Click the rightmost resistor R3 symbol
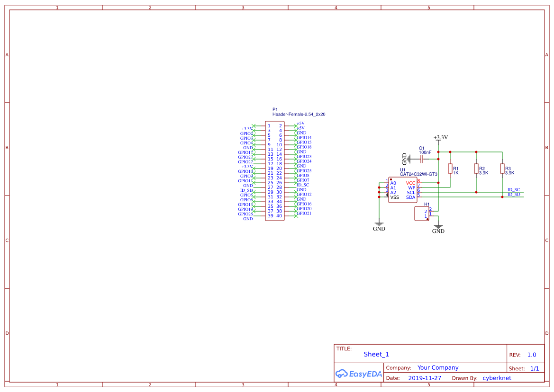 (x=502, y=169)
